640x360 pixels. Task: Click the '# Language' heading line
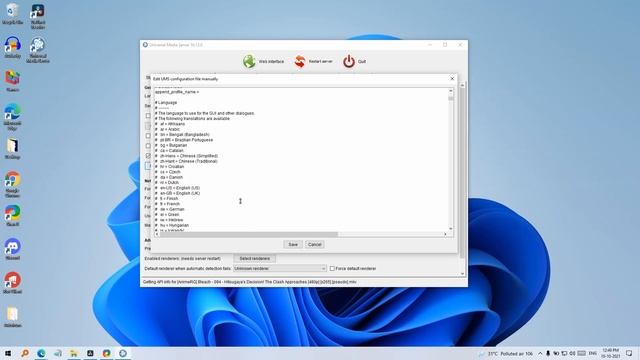pyautogui.click(x=166, y=102)
